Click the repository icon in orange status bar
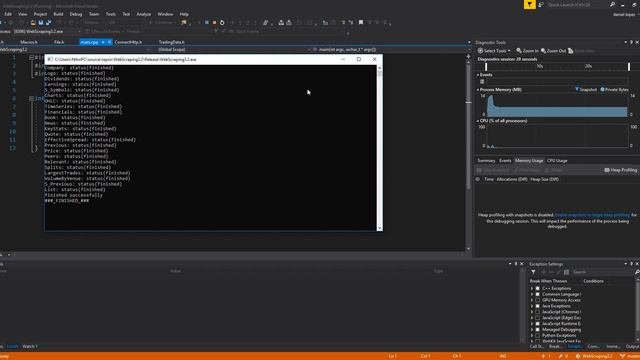The image size is (640, 360). [578, 356]
